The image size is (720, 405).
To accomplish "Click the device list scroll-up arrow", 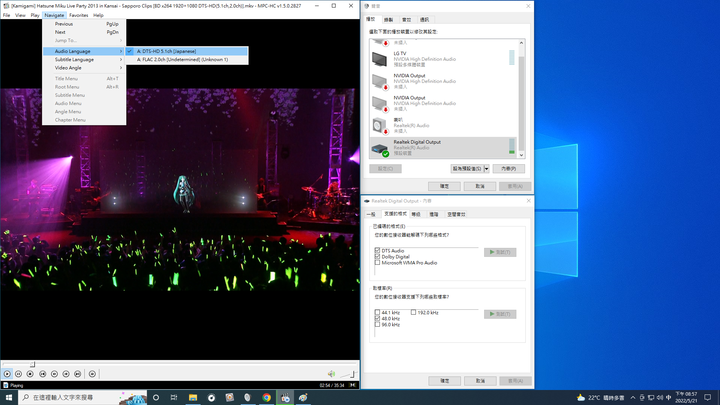I will pyautogui.click(x=521, y=43).
